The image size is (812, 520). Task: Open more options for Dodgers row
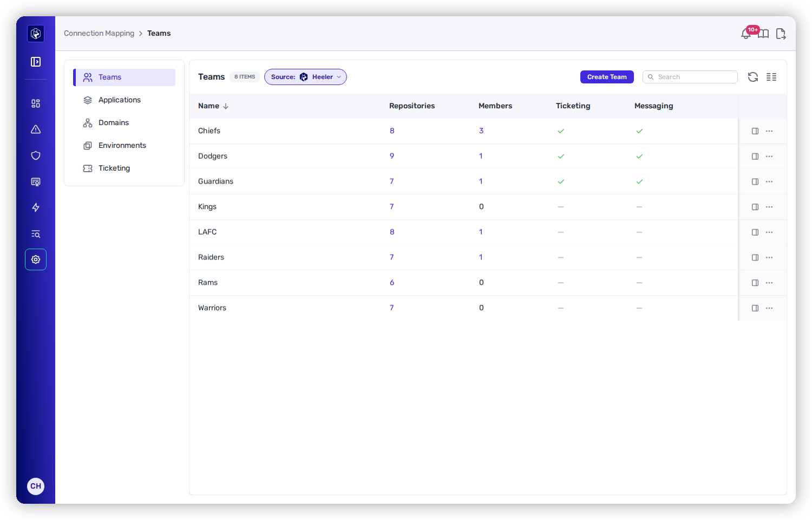[x=769, y=157]
